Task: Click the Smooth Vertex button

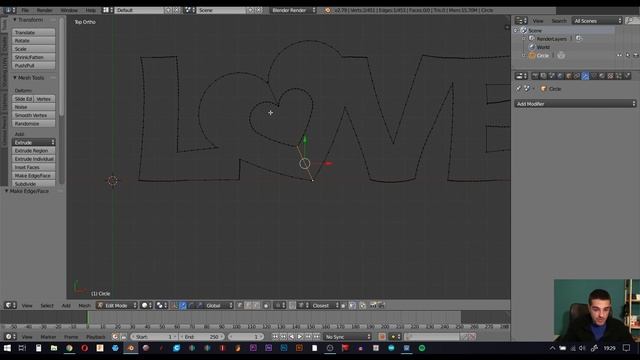Action: [x=33, y=115]
